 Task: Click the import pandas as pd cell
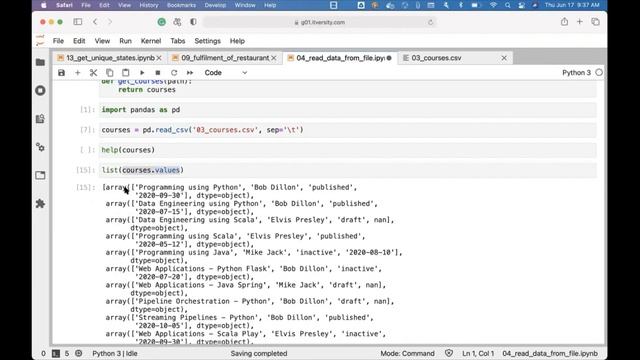tap(348, 110)
